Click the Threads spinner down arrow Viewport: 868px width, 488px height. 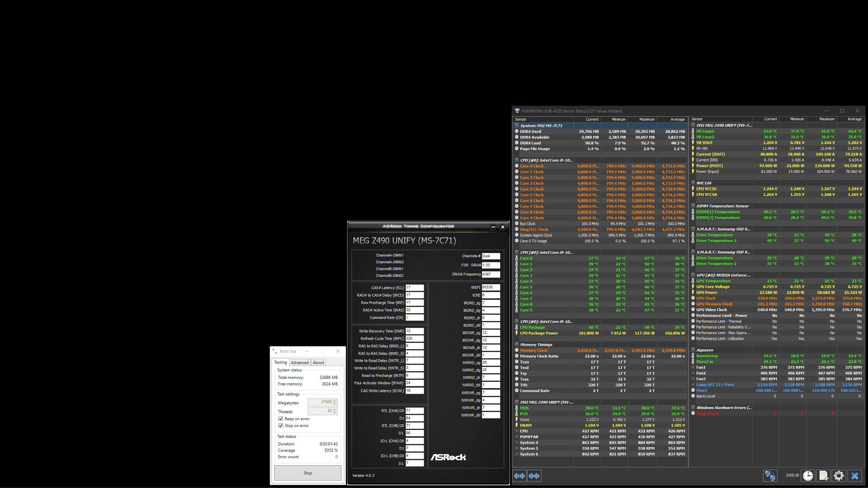point(335,413)
